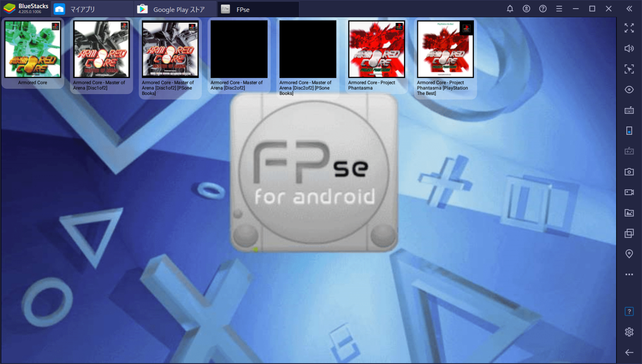Open the help question mark icon in title bar
This screenshot has height=364, width=642.
(x=542, y=9)
